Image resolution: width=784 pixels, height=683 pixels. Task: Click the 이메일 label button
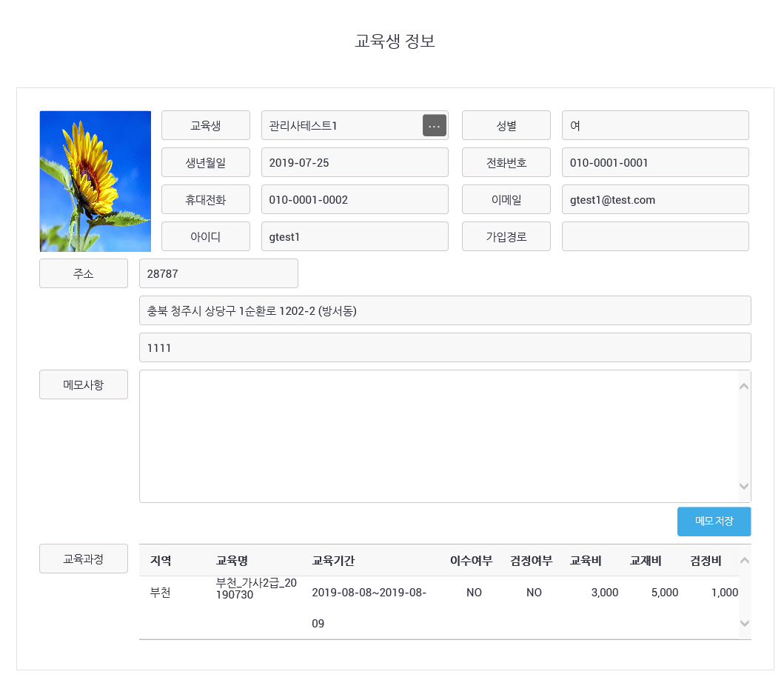pyautogui.click(x=506, y=200)
